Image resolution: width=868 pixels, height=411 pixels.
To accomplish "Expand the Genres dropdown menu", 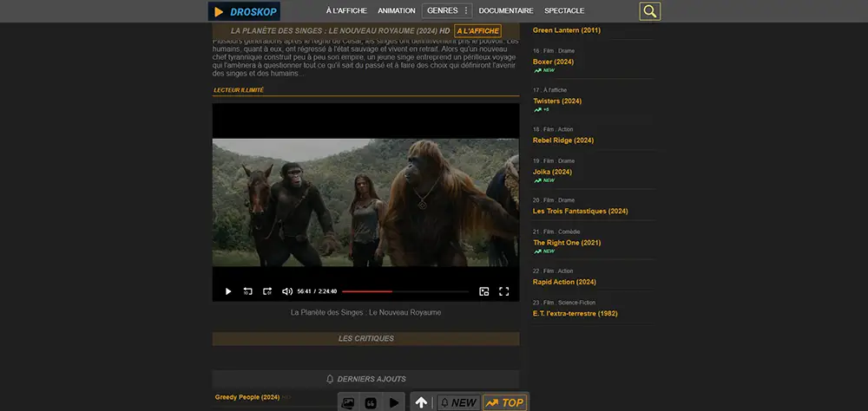I will [447, 10].
